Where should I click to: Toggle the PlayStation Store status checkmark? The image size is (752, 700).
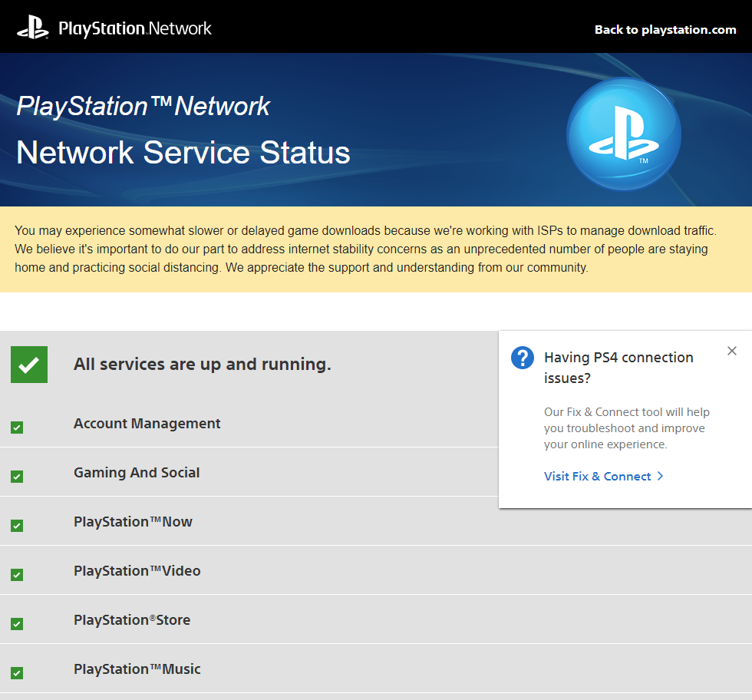(17, 624)
